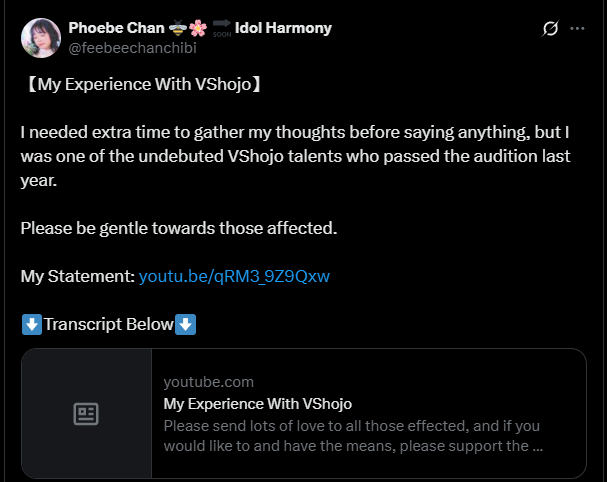Click the Transcript Below text
The height and width of the screenshot is (482, 607).
[108, 324]
